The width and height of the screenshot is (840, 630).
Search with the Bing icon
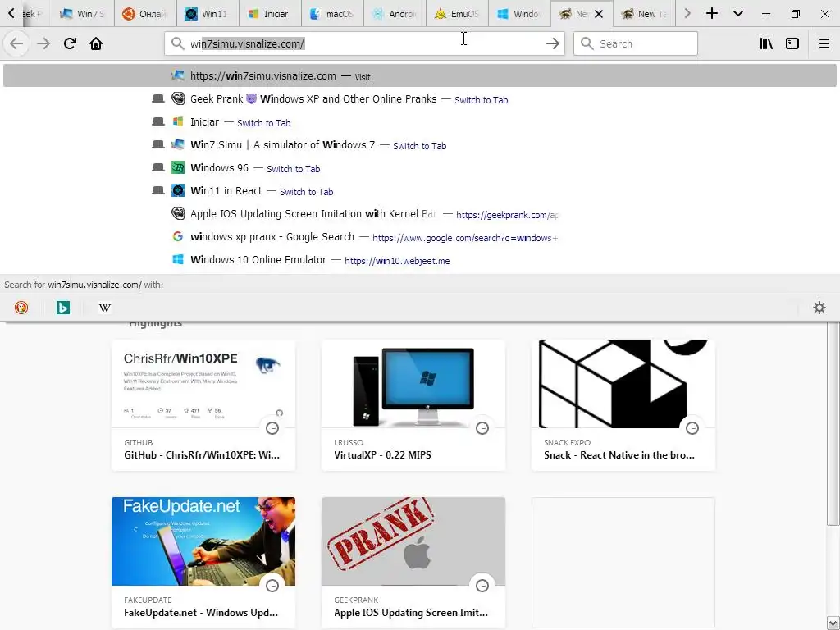[63, 308]
